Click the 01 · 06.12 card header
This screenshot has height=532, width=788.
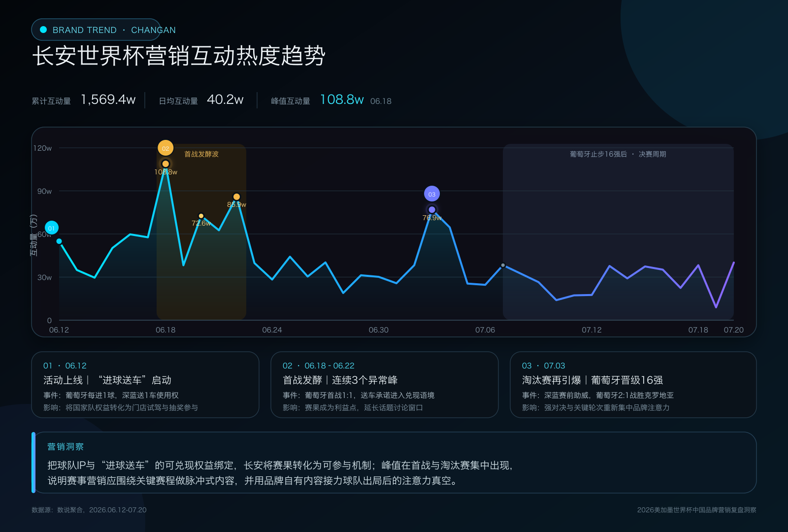(65, 366)
